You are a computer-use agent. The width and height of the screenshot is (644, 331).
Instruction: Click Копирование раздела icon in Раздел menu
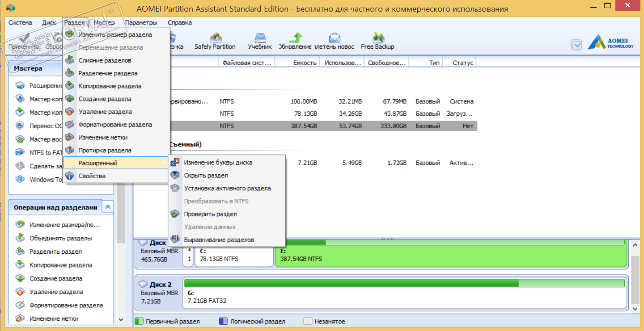tap(70, 86)
